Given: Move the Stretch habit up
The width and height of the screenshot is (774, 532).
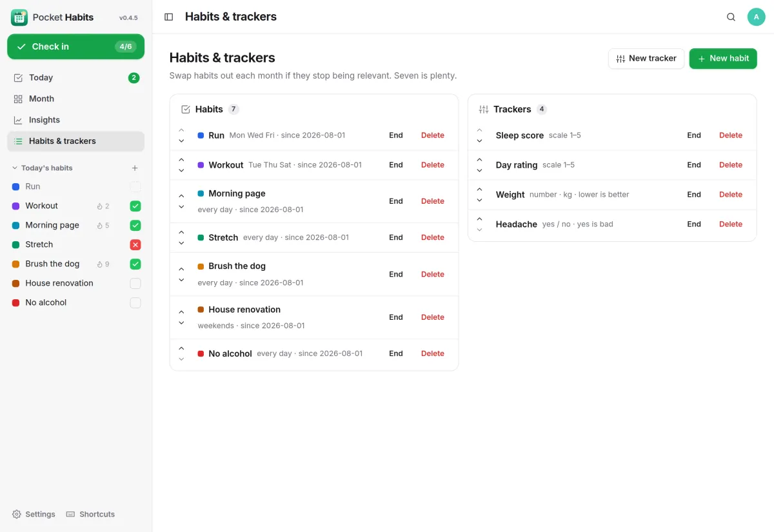Looking at the screenshot, I should [181, 232].
